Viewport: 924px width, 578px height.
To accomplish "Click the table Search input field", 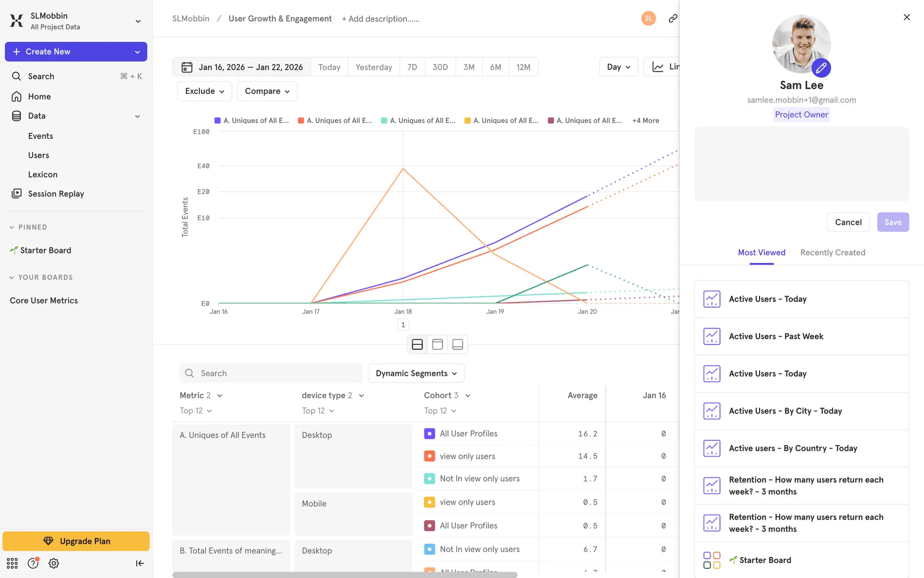I will 271,373.
